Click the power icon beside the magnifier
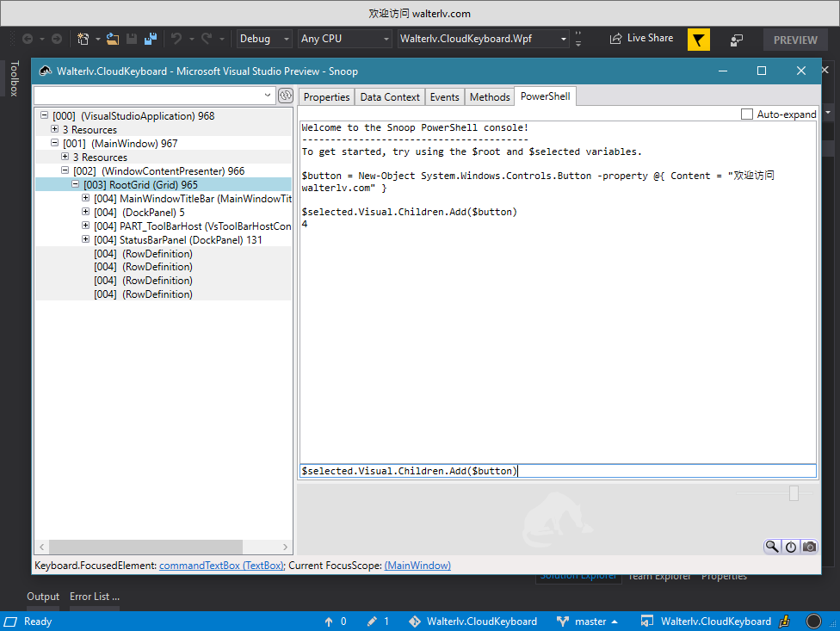 791,547
